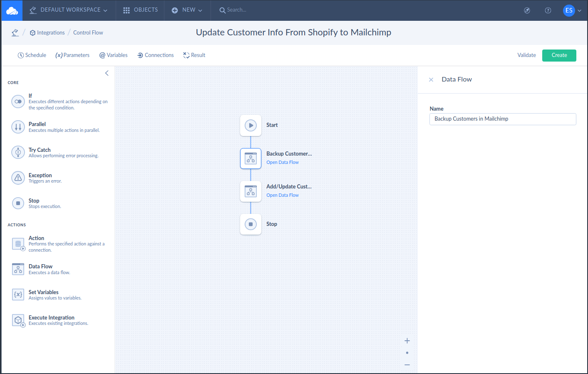This screenshot has height=374, width=588.
Task: Click the Name input field
Action: coord(503,119)
